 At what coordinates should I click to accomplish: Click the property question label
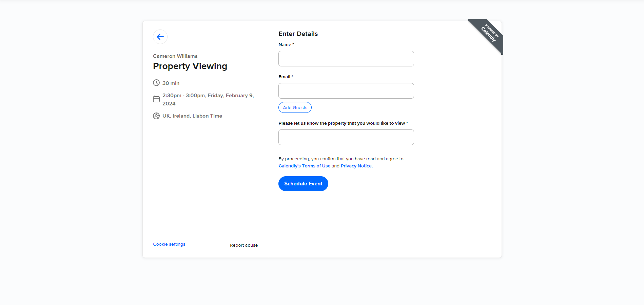tap(343, 123)
